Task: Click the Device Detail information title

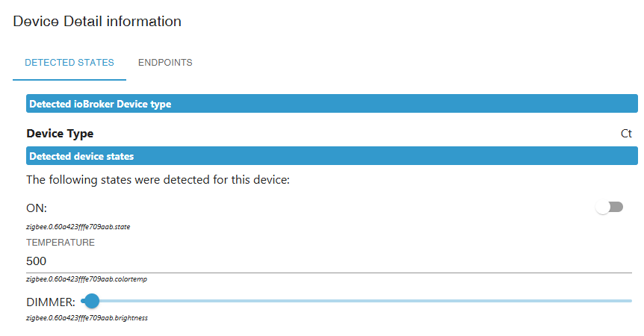Action: (97, 22)
